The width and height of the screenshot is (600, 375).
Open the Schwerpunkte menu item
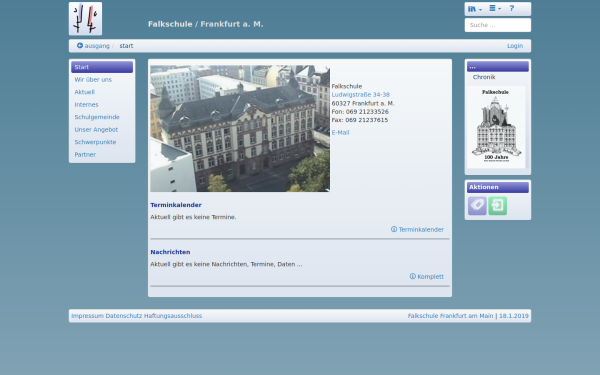pos(95,142)
